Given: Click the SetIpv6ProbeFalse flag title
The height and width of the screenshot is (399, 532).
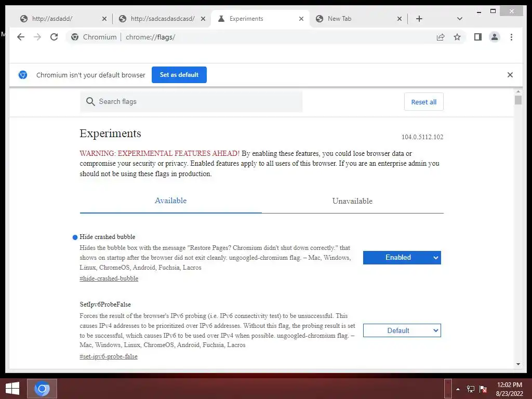Looking at the screenshot, I should point(105,304).
